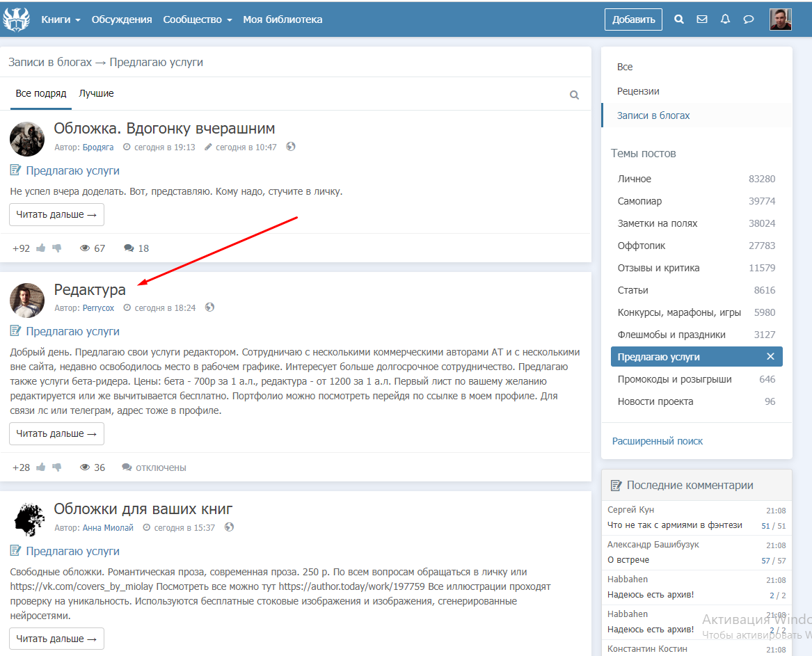Open the user profile avatar in header
812x656 pixels.
coord(781,19)
